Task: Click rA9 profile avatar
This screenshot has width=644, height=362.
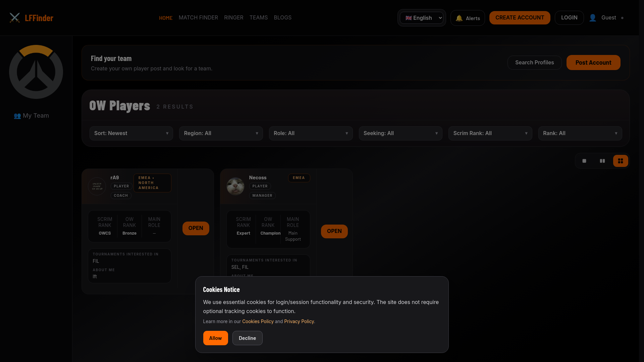Action: click(x=97, y=186)
